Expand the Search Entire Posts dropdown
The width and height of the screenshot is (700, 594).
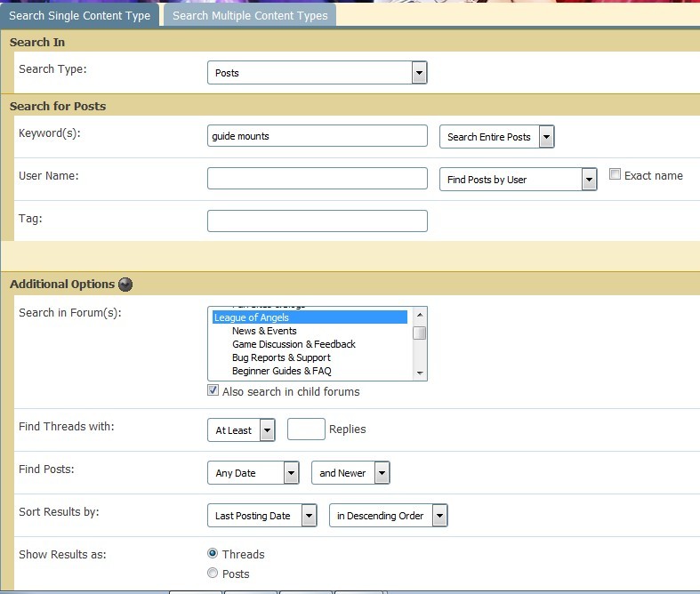pyautogui.click(x=496, y=137)
